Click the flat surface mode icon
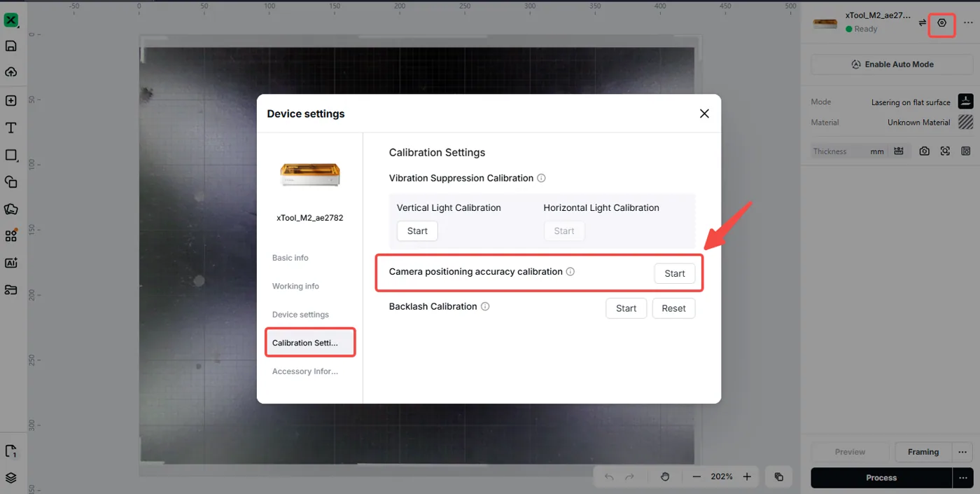This screenshot has width=980, height=494. tap(966, 102)
